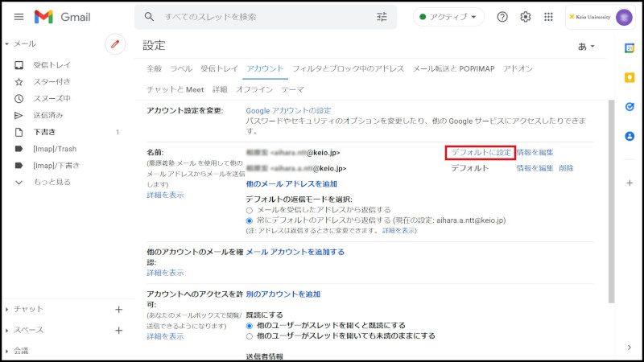The image size is (644, 362).
Task: Open the Help question mark icon
Action: [x=502, y=17]
